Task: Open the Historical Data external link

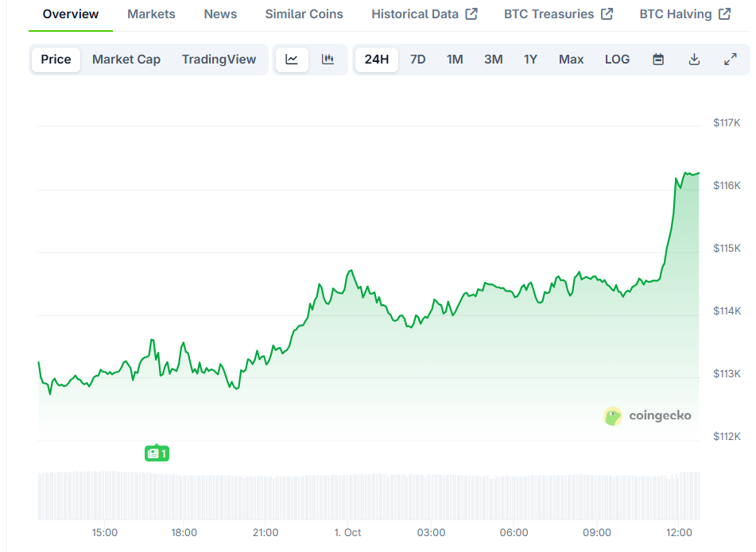Action: pyautogui.click(x=425, y=14)
